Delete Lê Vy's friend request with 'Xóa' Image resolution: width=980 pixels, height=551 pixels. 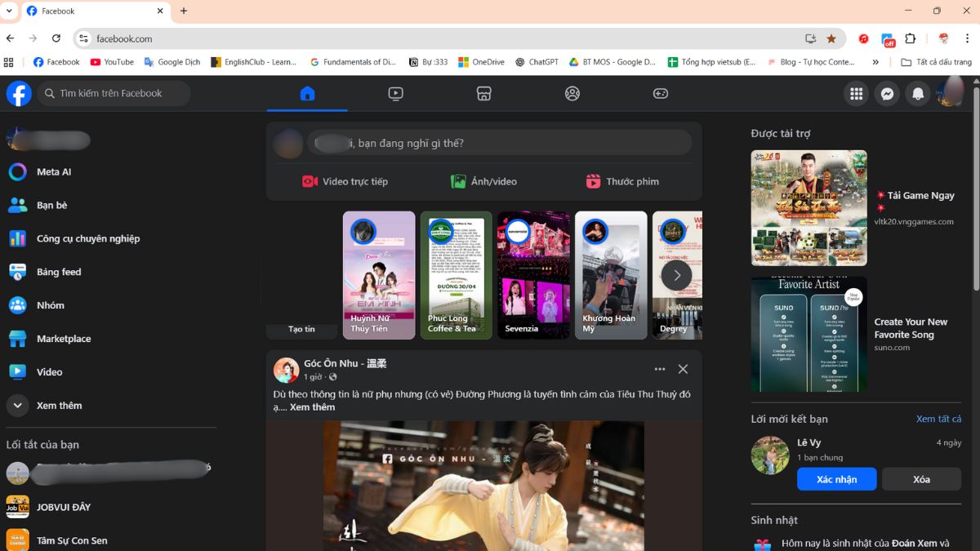[x=921, y=479]
